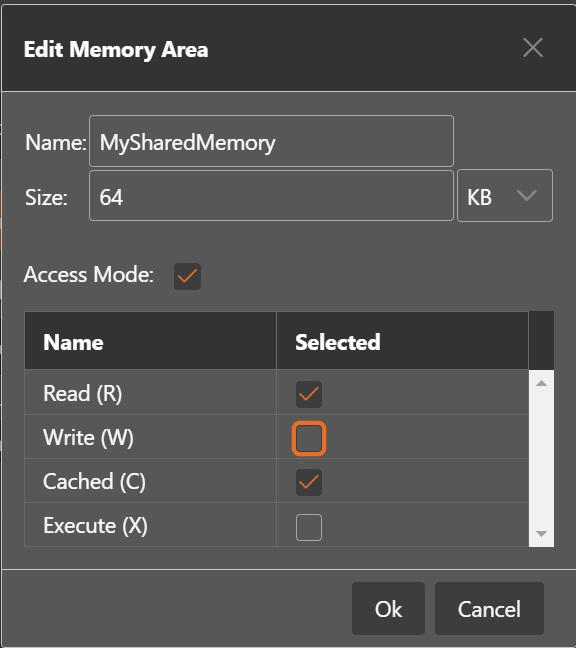Click the Name column header
Viewport: 576px width, 648px height.
[x=150, y=341]
